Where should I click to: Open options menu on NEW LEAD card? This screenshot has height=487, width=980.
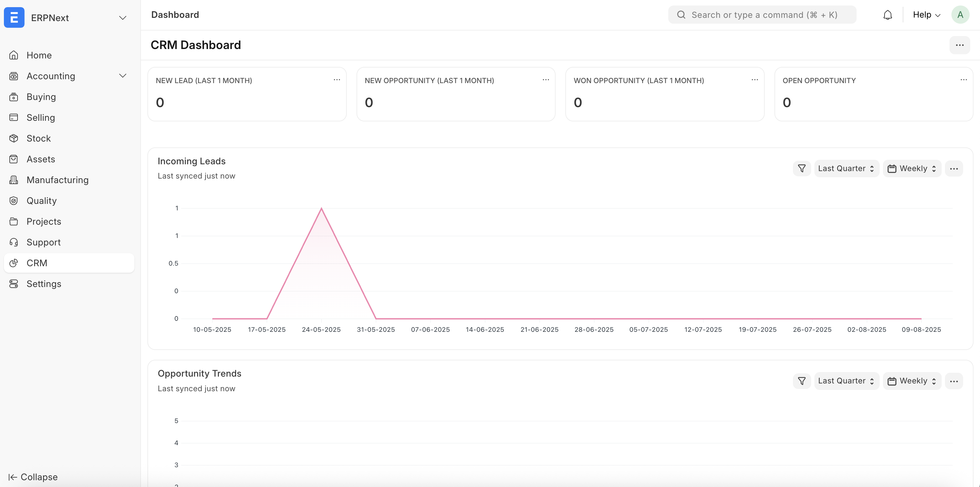[x=337, y=80]
